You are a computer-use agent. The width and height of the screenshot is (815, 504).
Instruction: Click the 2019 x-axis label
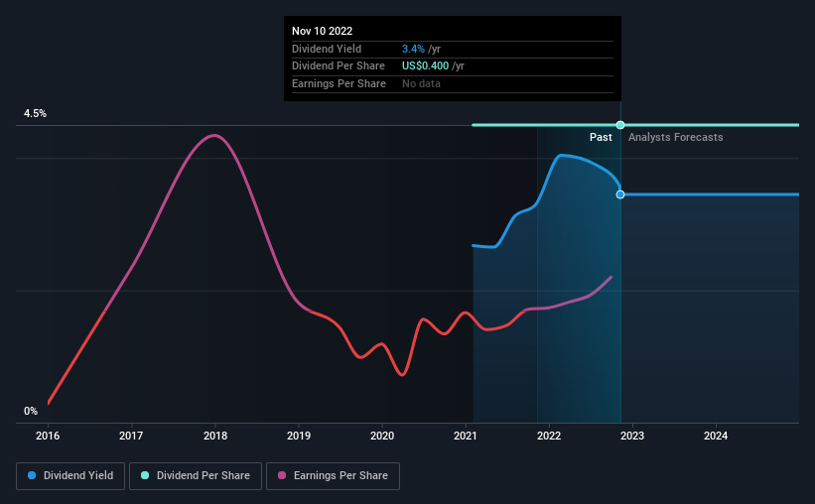[299, 436]
